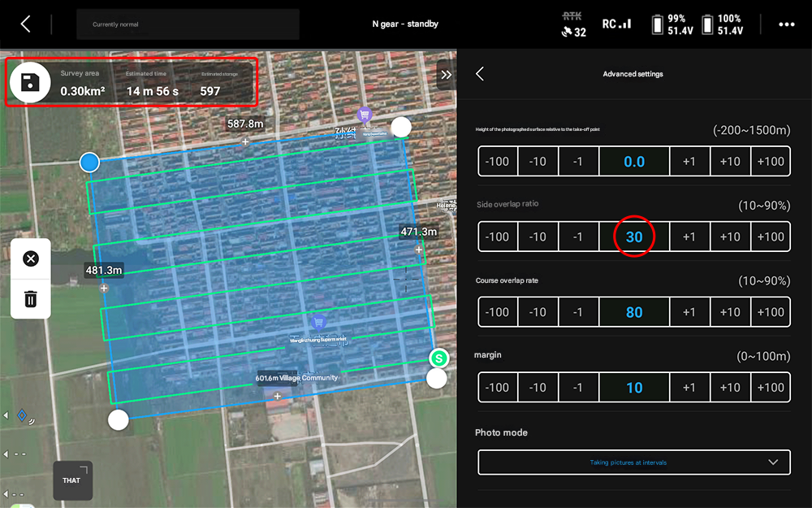Check the RTK satellite status icon
The image size is (812, 508).
573,25
